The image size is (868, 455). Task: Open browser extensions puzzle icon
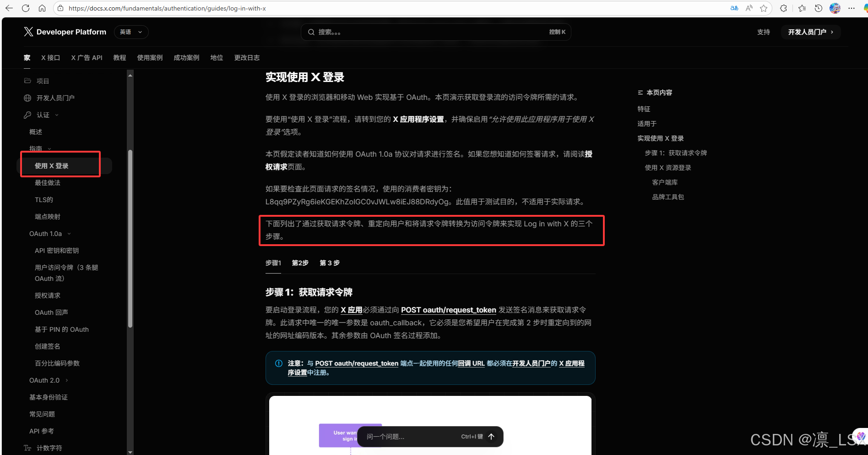(784, 8)
